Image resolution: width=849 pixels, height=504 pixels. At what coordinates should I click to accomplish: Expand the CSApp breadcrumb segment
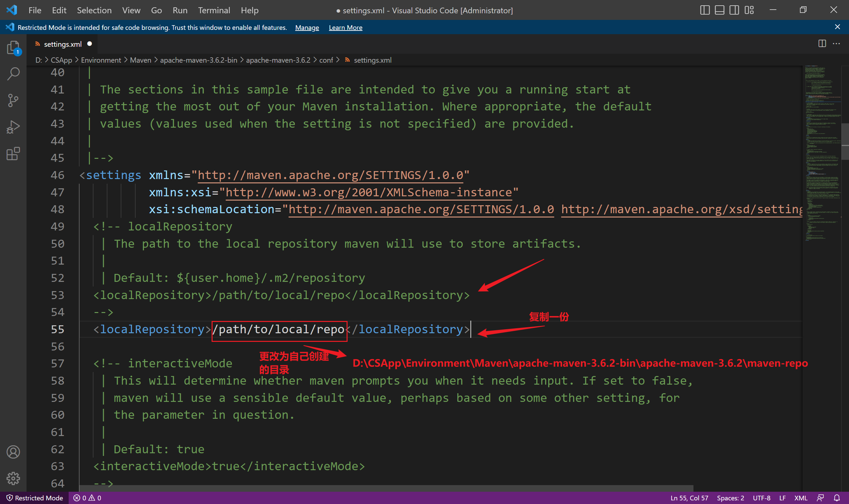click(x=61, y=60)
